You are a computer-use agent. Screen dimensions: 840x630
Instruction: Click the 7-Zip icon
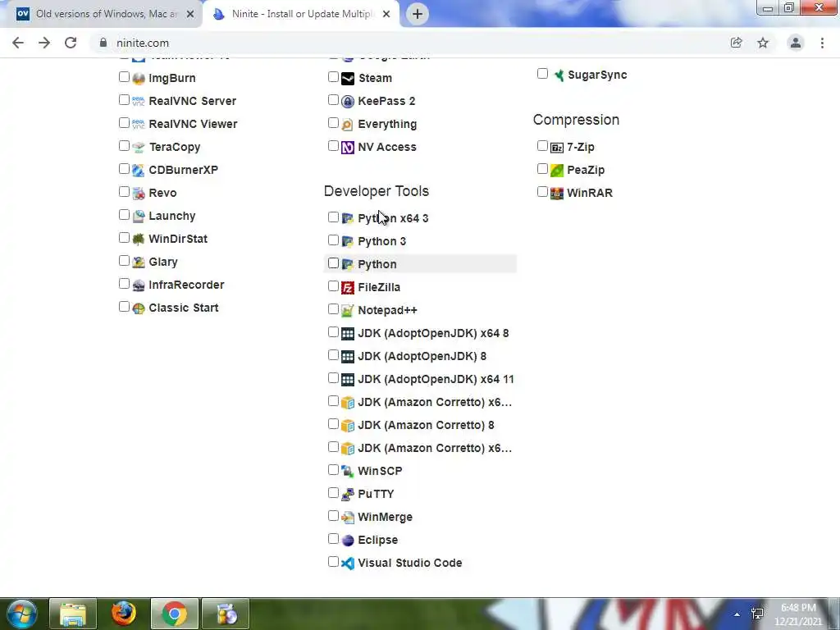pyautogui.click(x=557, y=148)
